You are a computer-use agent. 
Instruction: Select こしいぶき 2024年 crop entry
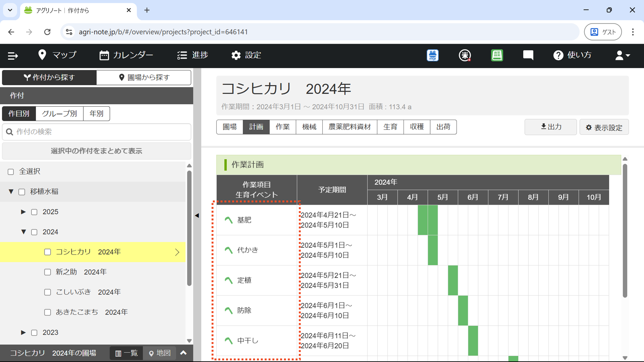88,292
